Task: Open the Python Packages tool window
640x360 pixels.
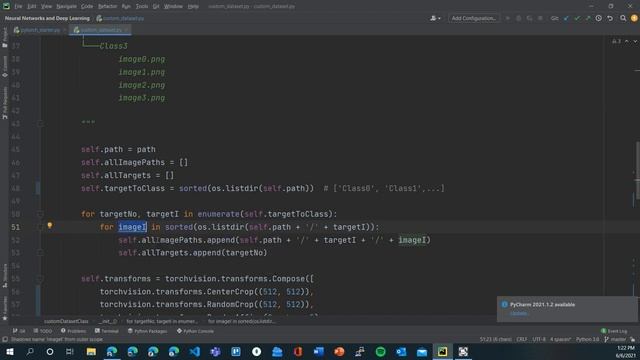Action: click(148, 331)
